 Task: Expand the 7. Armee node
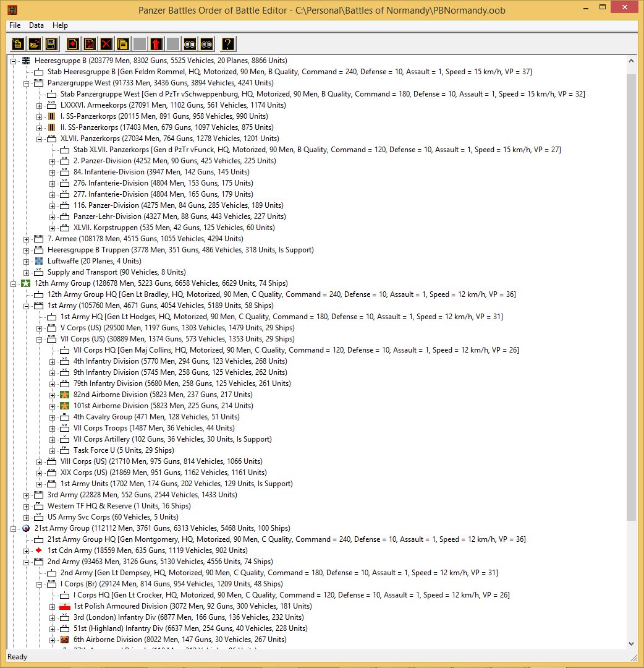pyautogui.click(x=26, y=239)
